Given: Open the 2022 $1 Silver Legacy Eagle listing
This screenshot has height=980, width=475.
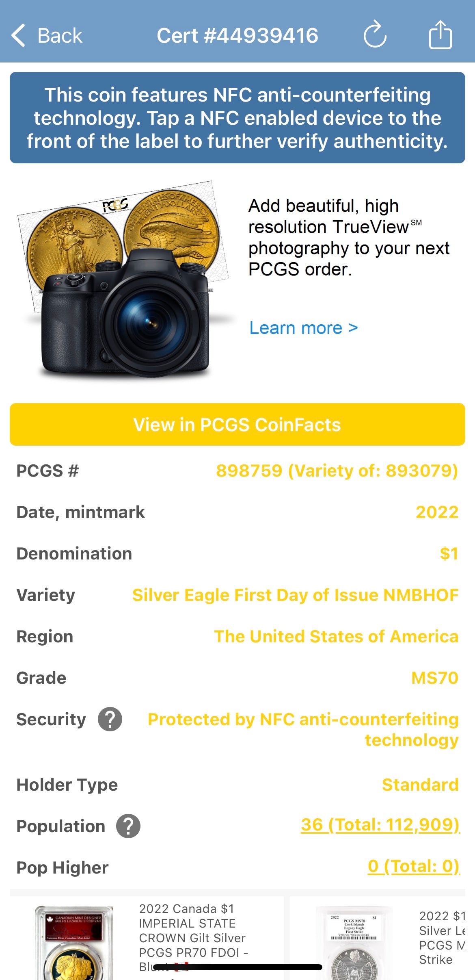Looking at the screenshot, I should [442, 938].
